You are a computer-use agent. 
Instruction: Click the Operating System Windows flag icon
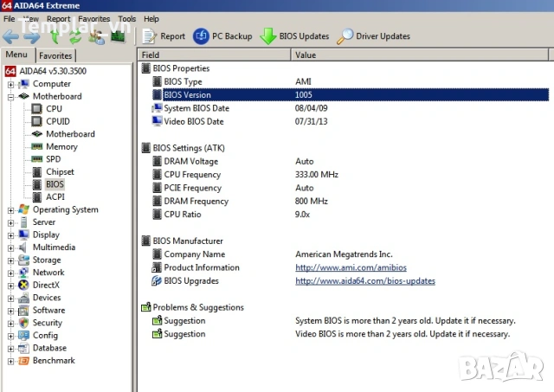(24, 209)
